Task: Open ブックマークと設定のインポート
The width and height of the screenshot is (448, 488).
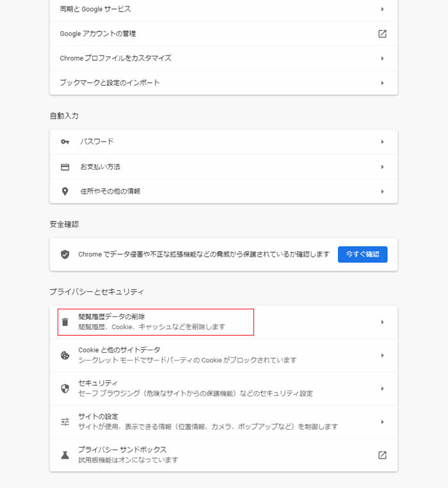Action: point(224,83)
